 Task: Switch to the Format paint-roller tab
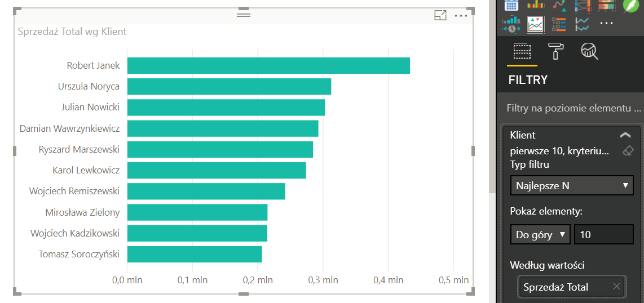pyautogui.click(x=555, y=52)
